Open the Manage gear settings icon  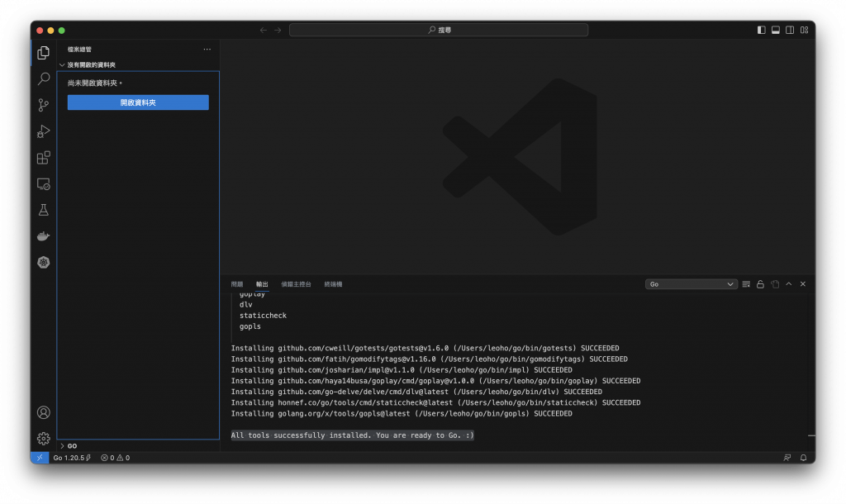[x=44, y=439]
